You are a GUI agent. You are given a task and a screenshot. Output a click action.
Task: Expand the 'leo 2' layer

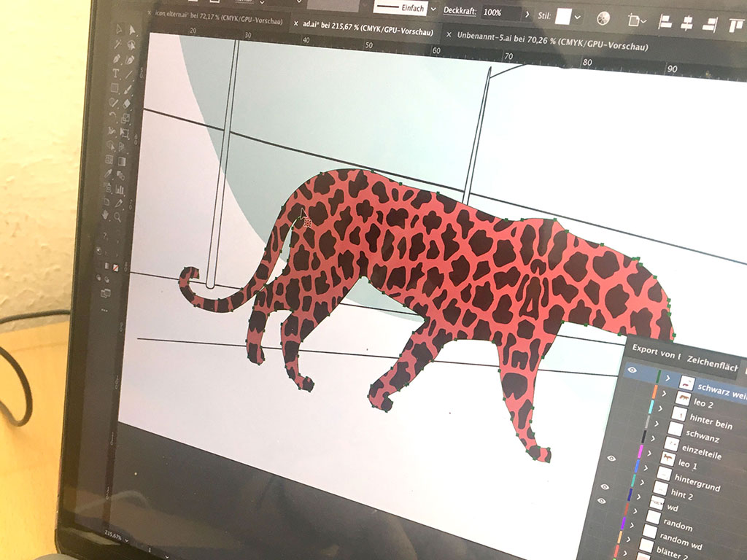664,393
